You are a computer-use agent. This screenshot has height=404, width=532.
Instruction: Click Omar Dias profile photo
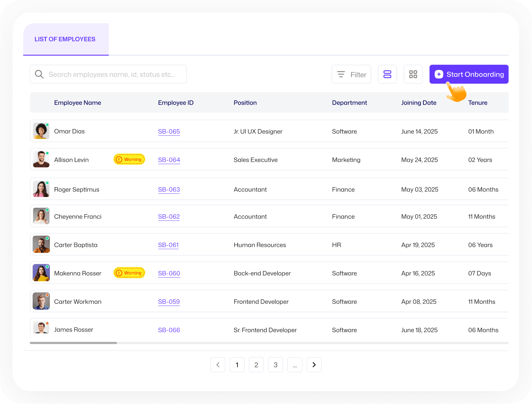point(41,130)
